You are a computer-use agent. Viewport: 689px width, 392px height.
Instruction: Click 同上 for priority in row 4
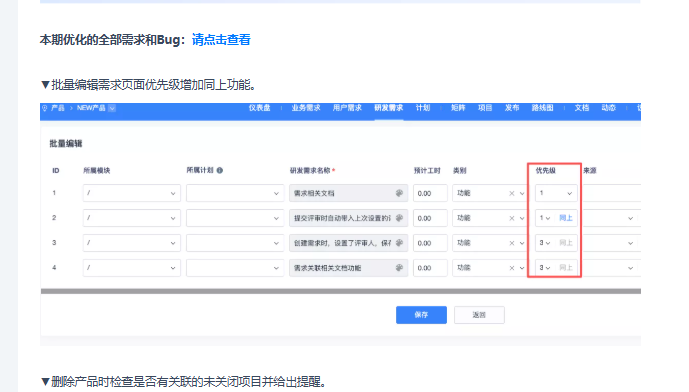pyautogui.click(x=566, y=268)
